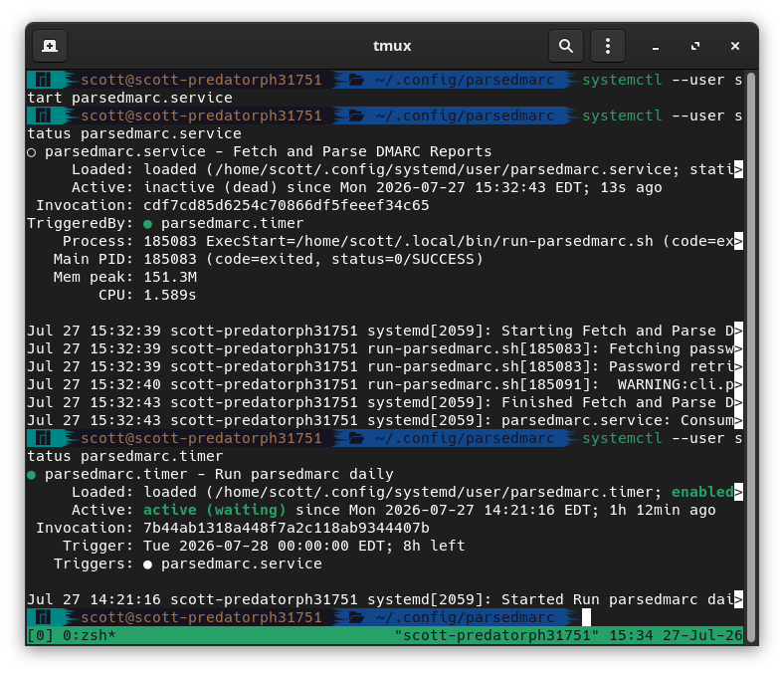Click the Main PID '185083 (code=exited, status=0/SUCCESS)'

point(313,259)
